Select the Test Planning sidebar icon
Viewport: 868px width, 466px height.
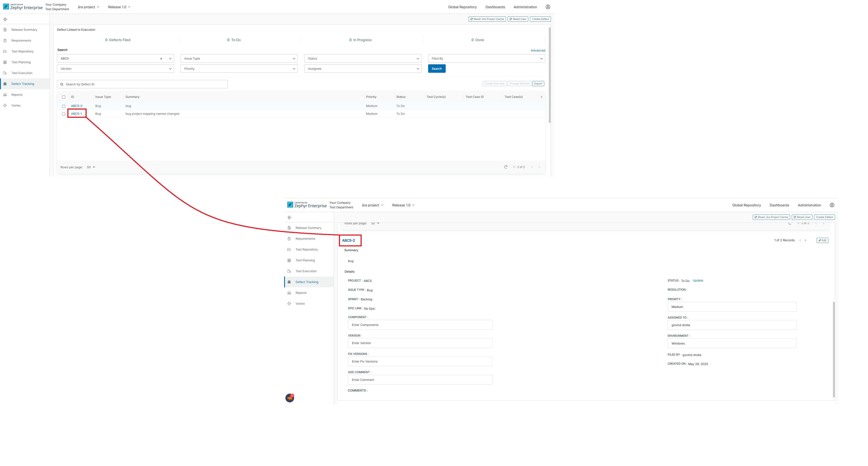(5, 62)
